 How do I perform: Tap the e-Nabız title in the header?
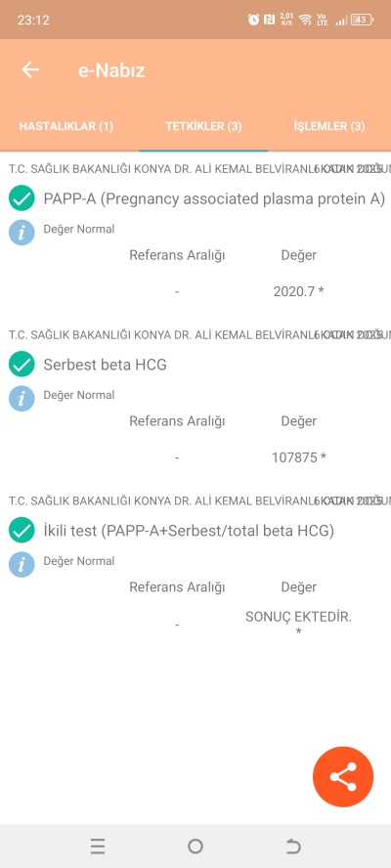click(111, 70)
